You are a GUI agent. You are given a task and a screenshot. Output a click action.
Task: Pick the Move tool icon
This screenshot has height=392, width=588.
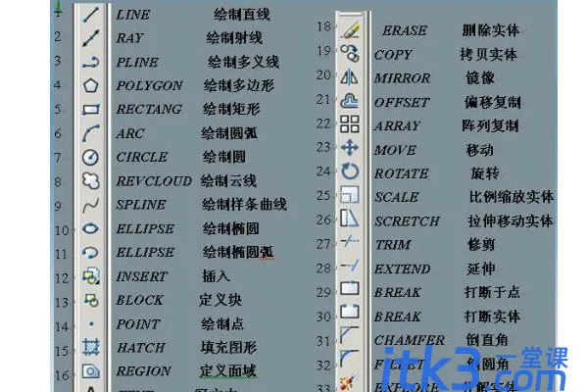(350, 148)
